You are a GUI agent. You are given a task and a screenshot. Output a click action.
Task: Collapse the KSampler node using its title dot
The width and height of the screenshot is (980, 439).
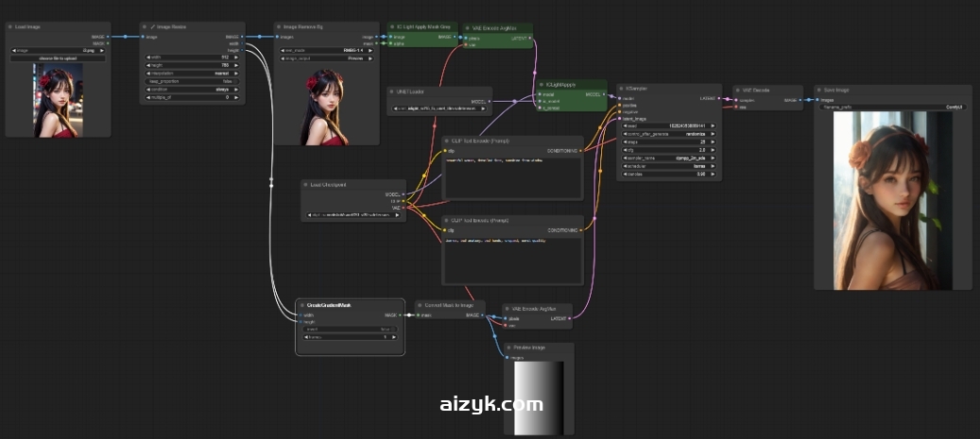(x=622, y=89)
